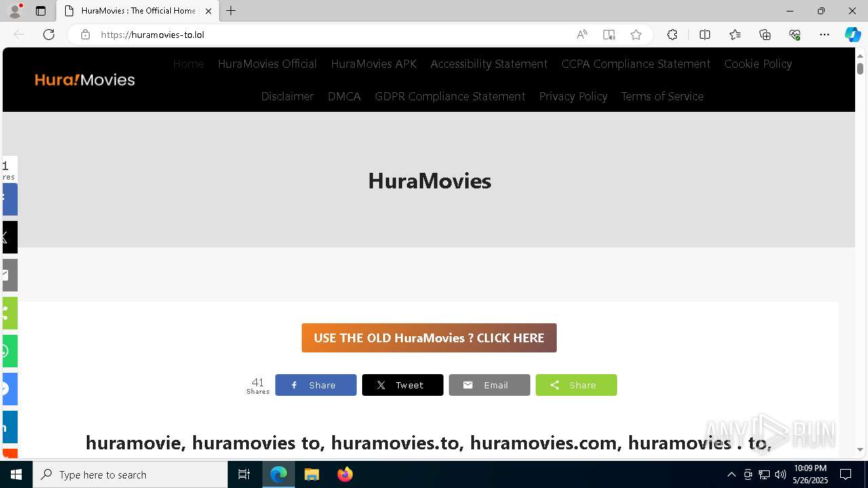Click green ShareThis Share button
This screenshot has width=868, height=488.
(576, 385)
